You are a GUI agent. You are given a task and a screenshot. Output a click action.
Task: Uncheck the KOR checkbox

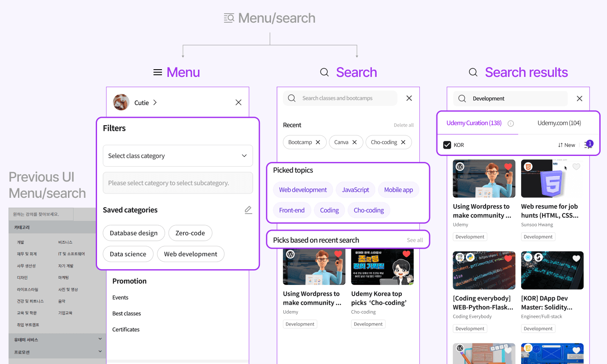point(447,145)
